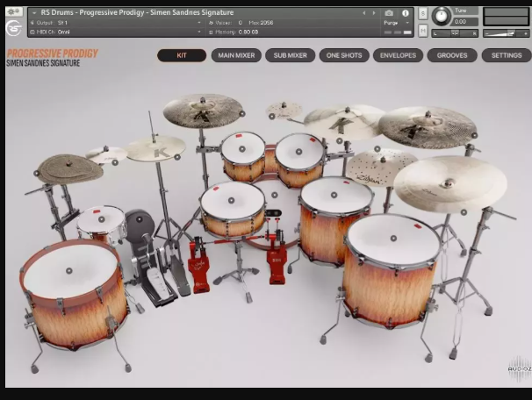Click the RS Drums logo icon
This screenshot has width=532, height=400.
[x=13, y=28]
